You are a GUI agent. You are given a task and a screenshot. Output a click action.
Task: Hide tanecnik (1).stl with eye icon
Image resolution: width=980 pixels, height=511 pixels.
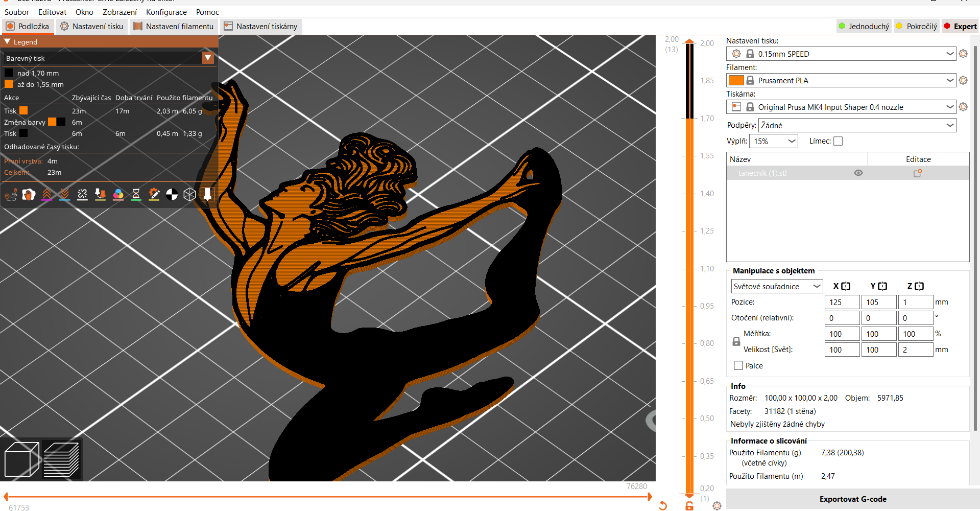click(858, 173)
